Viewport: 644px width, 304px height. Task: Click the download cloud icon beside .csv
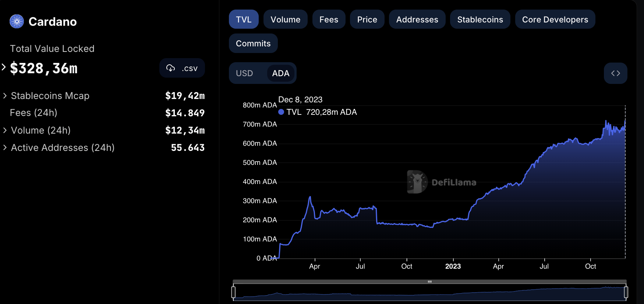tap(170, 68)
